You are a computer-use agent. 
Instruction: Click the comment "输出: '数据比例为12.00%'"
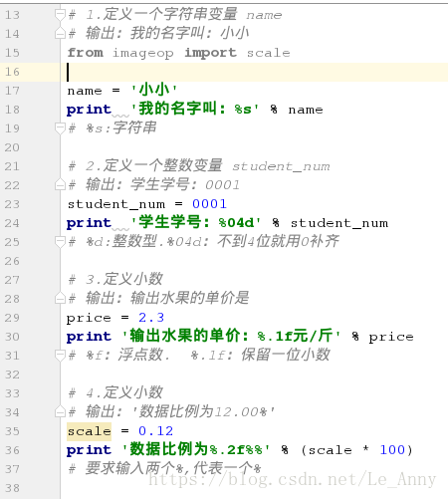(x=180, y=411)
